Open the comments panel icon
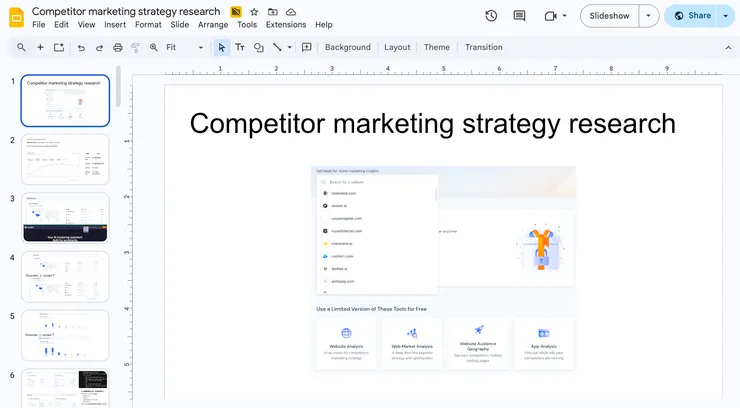Viewport: 740px width, 408px height. [519, 16]
